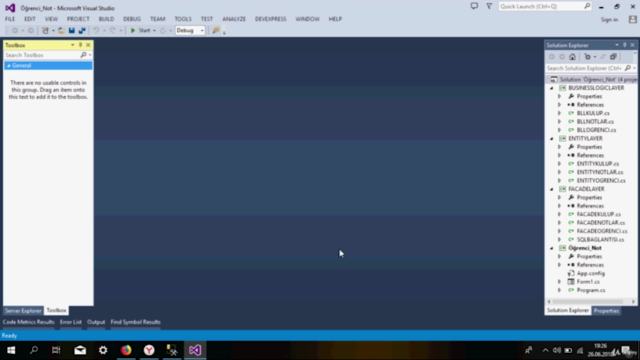Select SQLBAGLANTISI.cs in Solution Explorer
This screenshot has width=640, height=360.
point(600,240)
